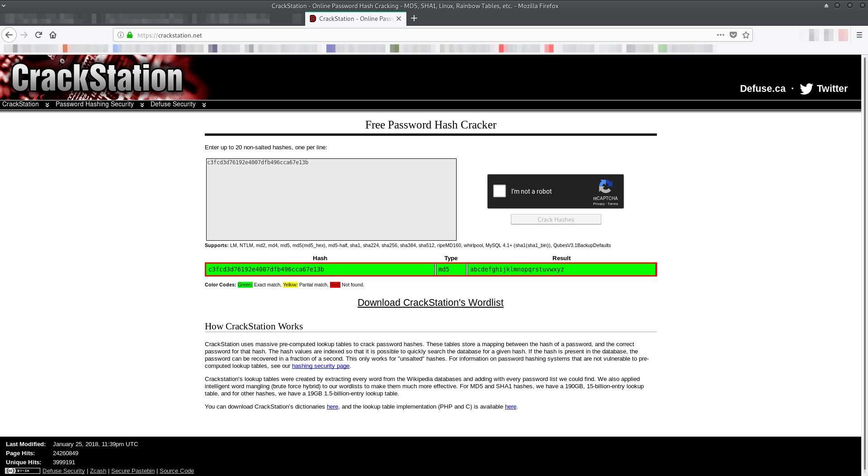
Task: Click the reCAPTCHA logo
Action: tap(605, 186)
